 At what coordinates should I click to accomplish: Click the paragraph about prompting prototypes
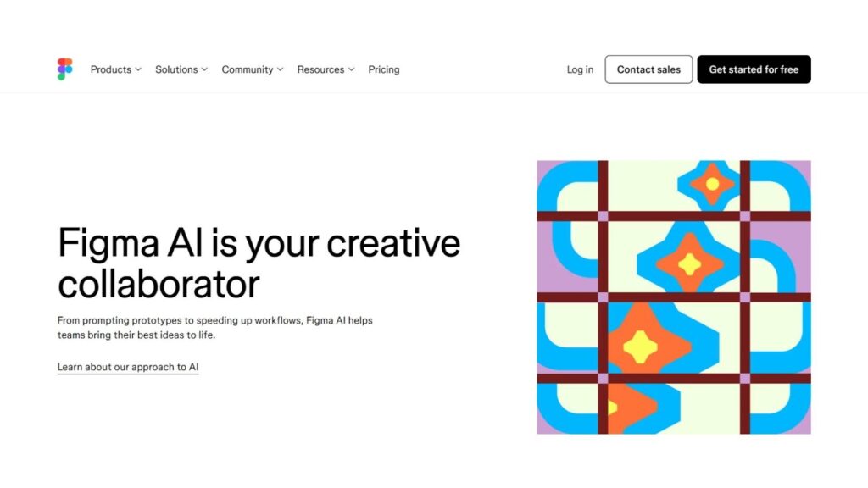click(x=215, y=328)
